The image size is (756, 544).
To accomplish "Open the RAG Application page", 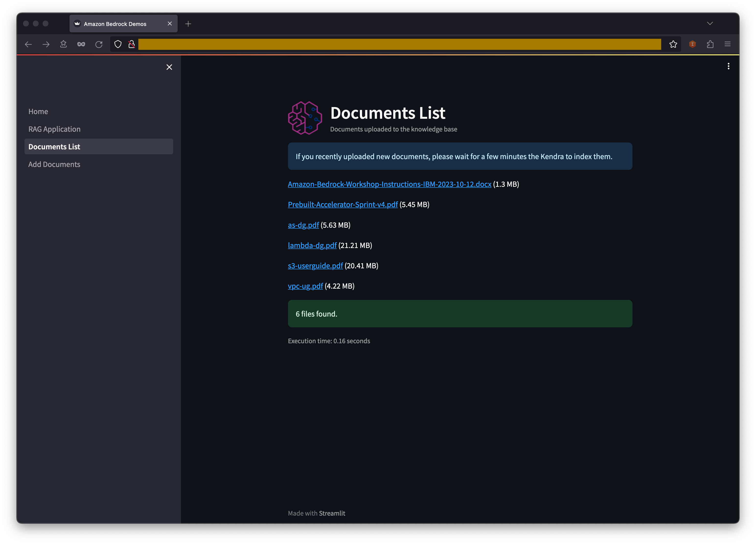I will tap(54, 129).
